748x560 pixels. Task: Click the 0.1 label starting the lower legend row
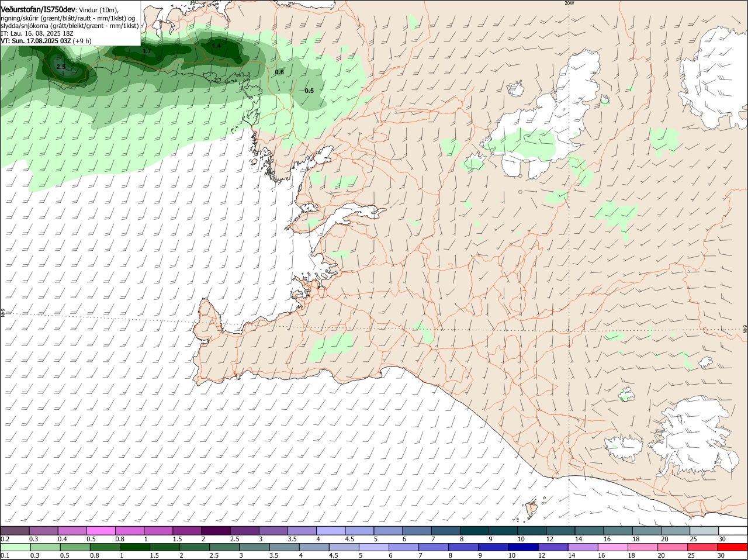pyautogui.click(x=5, y=555)
